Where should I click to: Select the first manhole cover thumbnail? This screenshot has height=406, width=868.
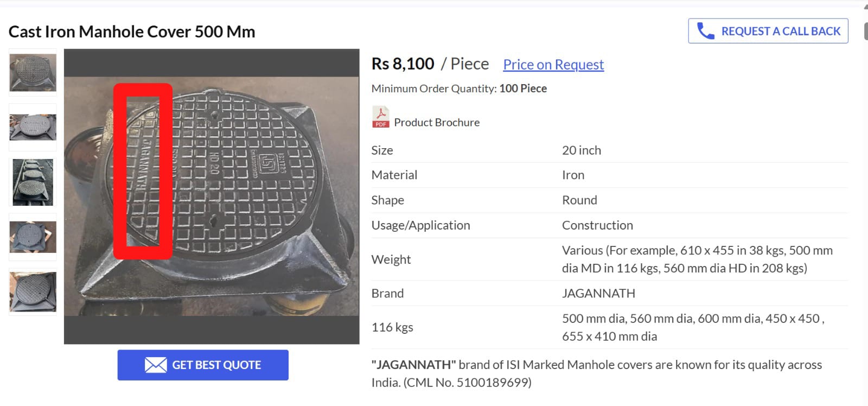tap(33, 73)
